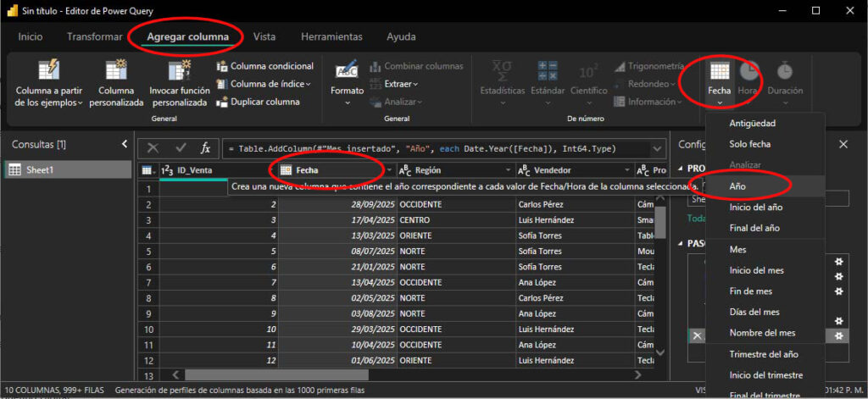
Task: Click Duplicar columna command
Action: tap(259, 102)
